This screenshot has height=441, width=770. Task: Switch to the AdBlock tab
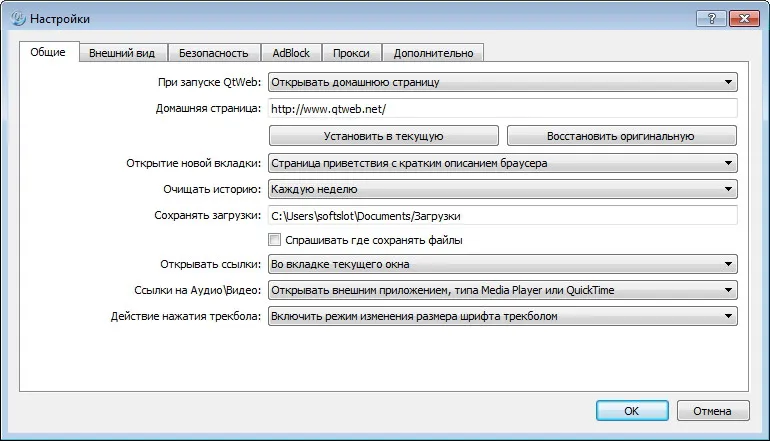[291, 53]
